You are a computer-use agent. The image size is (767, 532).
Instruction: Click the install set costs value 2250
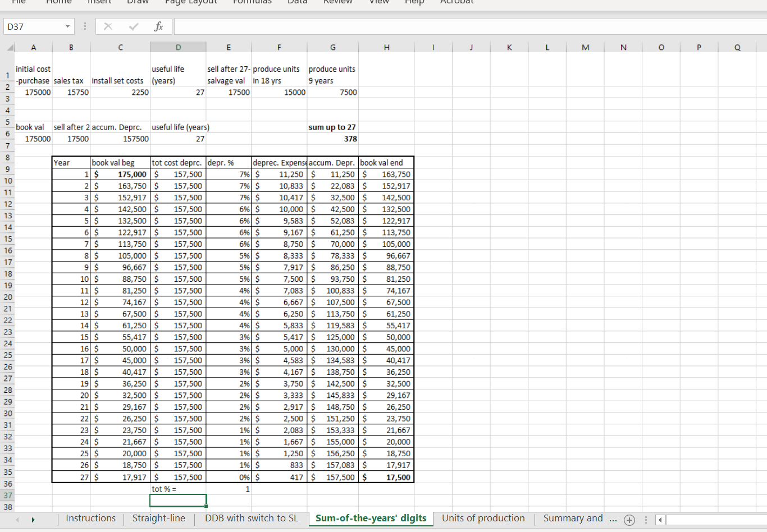pyautogui.click(x=121, y=92)
